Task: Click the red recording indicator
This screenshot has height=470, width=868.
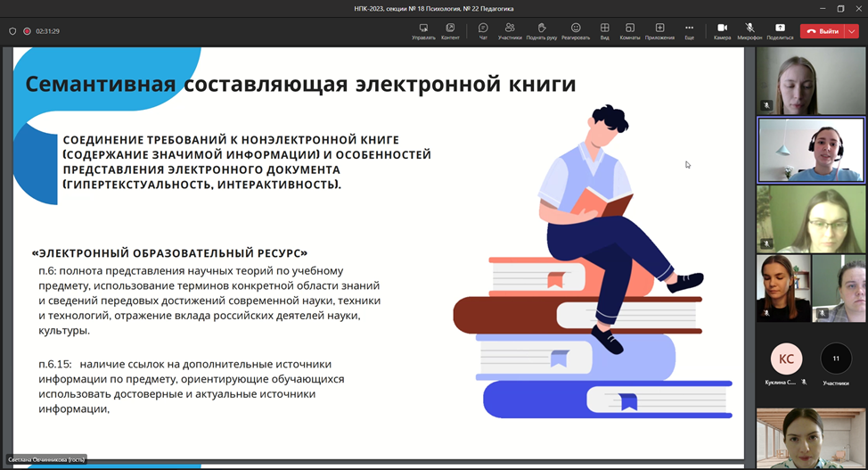Action: coord(28,31)
